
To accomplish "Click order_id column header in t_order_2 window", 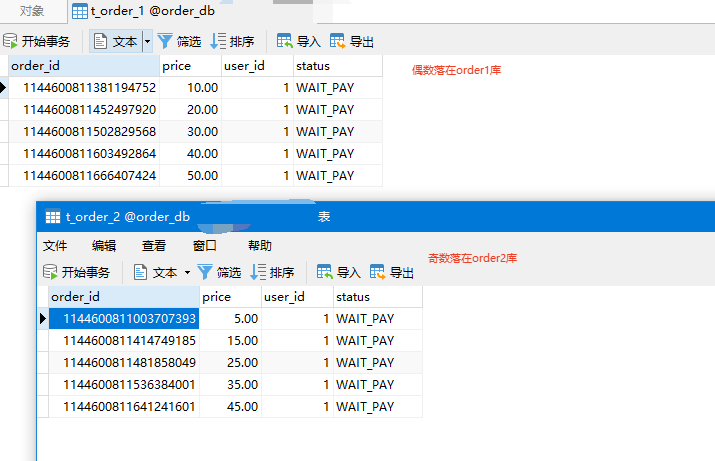I will click(x=124, y=297).
